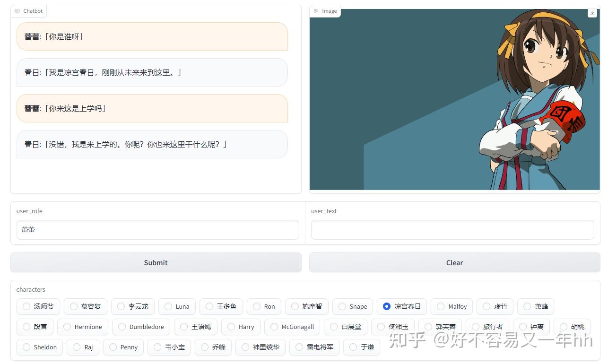Select the 郭芙蓉 radio button
Screen dimensions: 608x364
point(428,327)
